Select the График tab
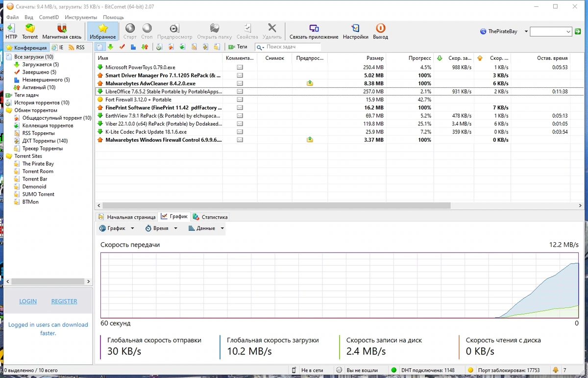The image size is (588, 378). click(174, 217)
